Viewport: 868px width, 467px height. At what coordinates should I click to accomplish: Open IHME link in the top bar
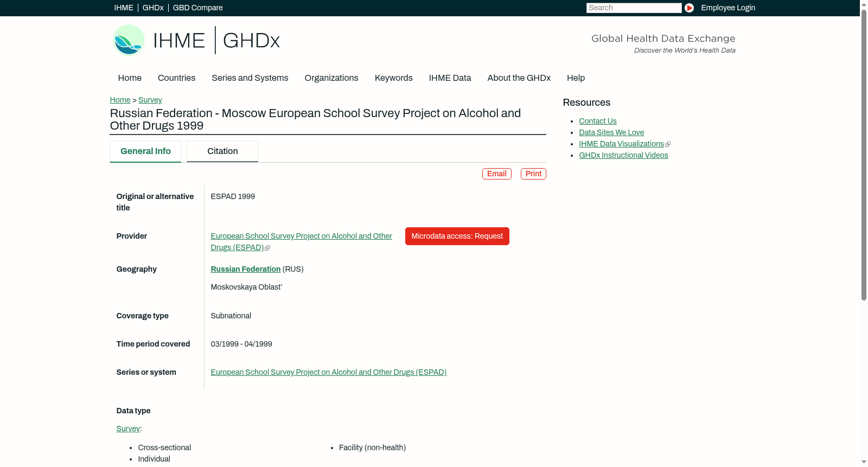click(124, 8)
